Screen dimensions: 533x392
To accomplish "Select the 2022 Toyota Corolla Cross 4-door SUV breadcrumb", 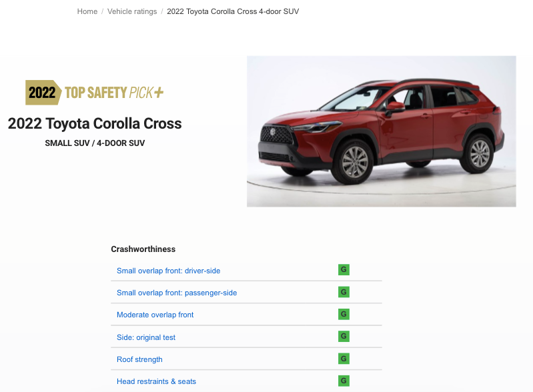I will [233, 11].
